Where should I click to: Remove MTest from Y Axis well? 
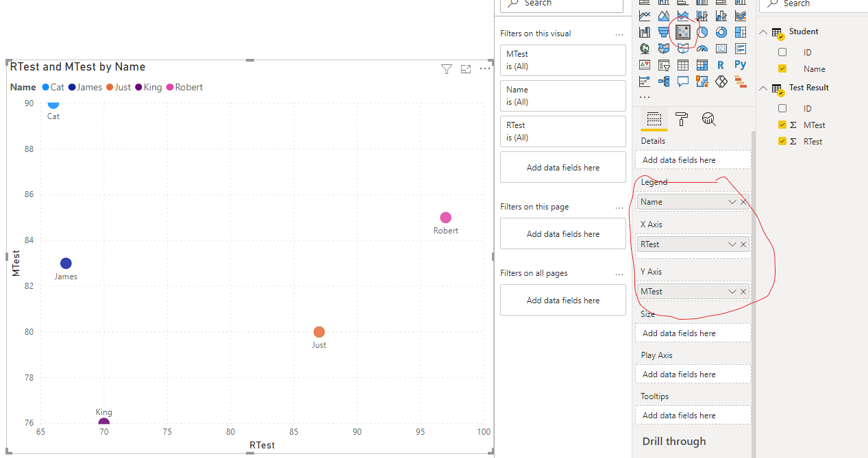coord(743,292)
